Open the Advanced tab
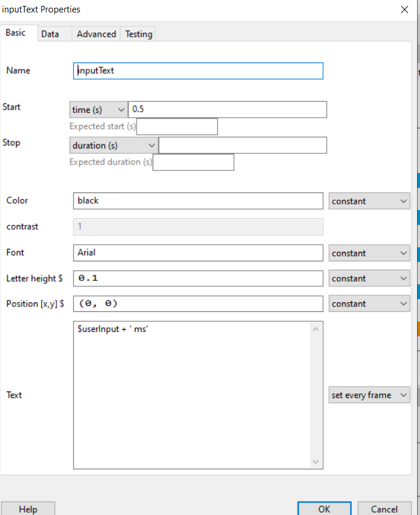 96,34
